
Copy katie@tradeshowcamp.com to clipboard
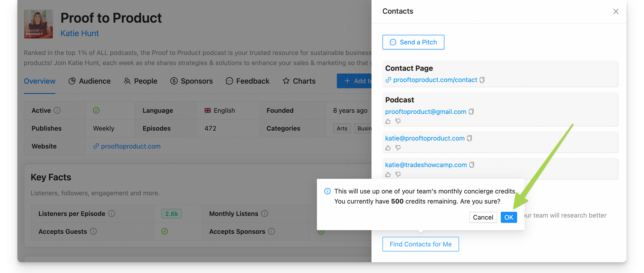(x=472, y=165)
